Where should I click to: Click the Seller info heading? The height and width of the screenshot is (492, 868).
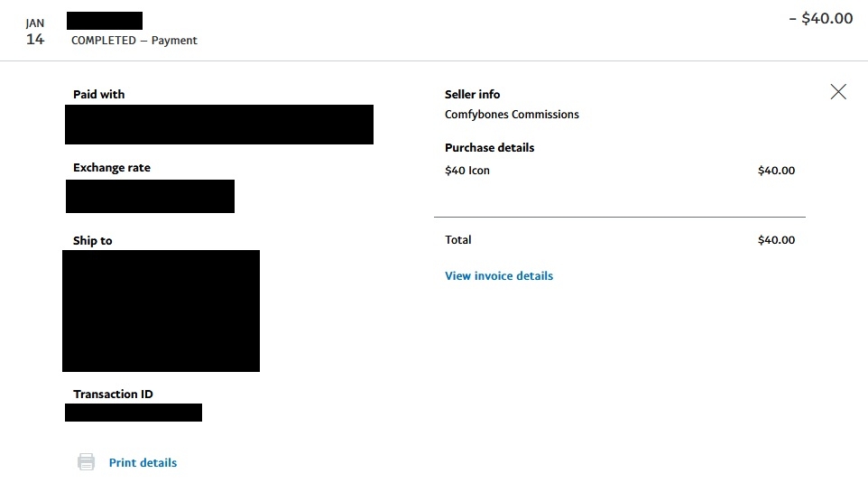(x=472, y=94)
